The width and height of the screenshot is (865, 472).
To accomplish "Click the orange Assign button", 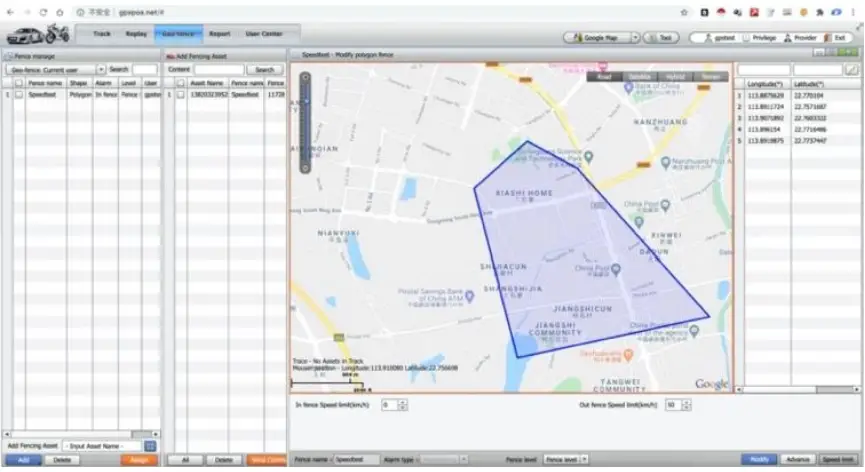I will pyautogui.click(x=139, y=460).
